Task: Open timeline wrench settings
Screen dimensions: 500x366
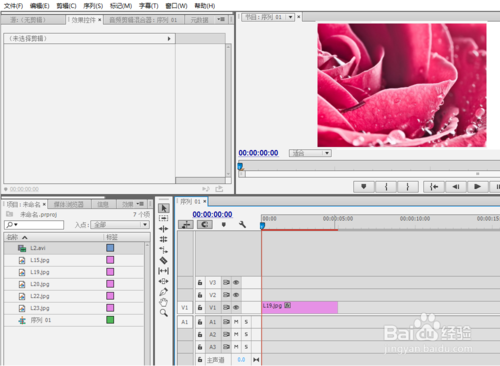Action: 242,225
